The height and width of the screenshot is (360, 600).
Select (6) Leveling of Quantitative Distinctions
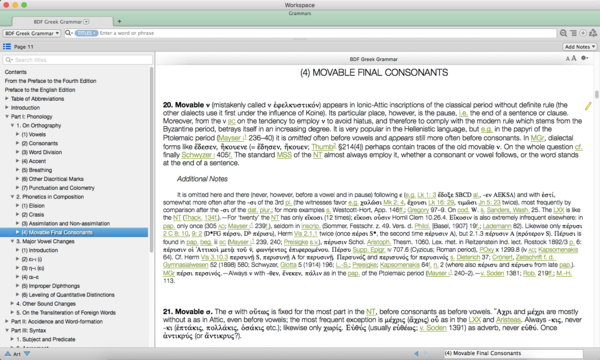coord(68,295)
